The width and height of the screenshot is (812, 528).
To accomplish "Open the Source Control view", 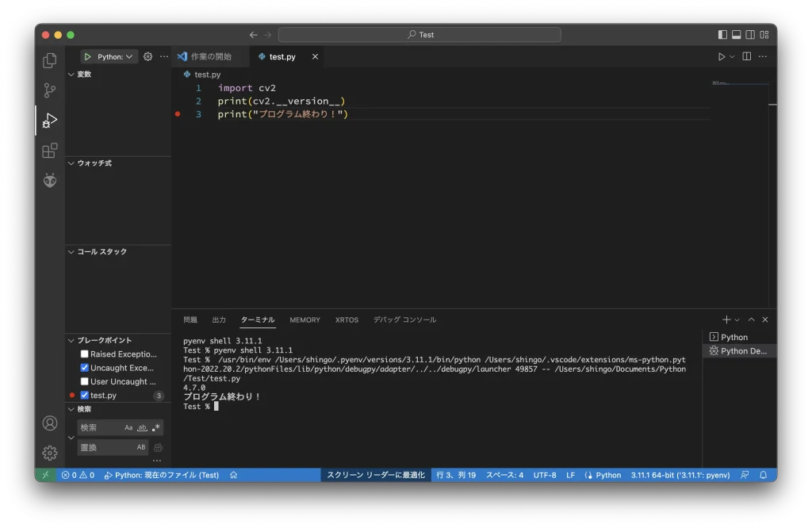I will point(50,90).
